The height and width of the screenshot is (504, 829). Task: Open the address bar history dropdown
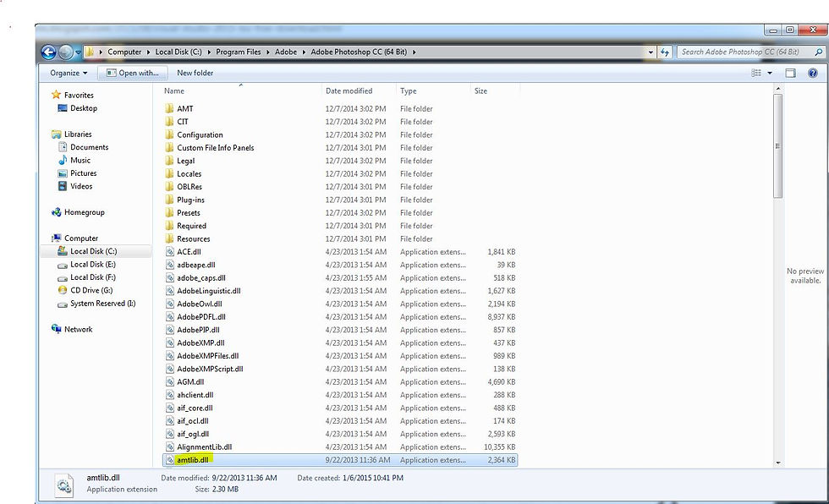[x=651, y=52]
